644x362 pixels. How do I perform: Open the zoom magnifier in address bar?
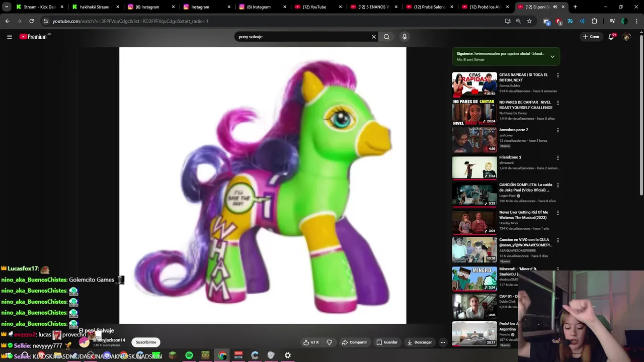(x=518, y=21)
